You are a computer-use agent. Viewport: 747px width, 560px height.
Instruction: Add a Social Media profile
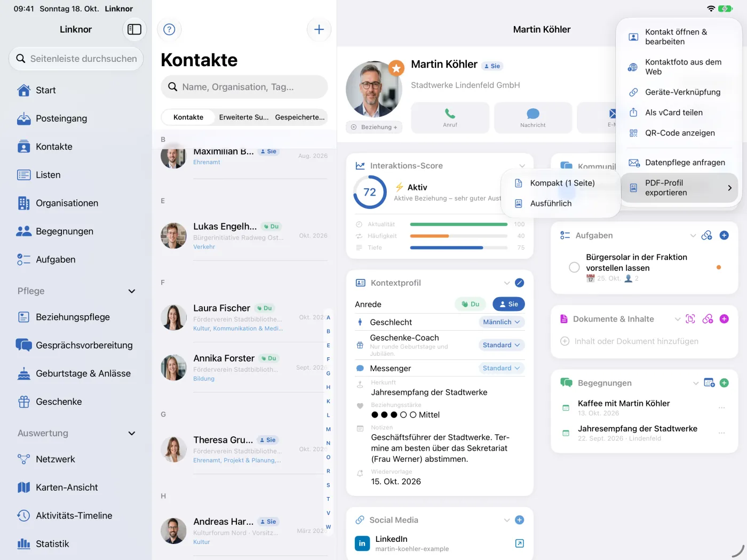(520, 520)
